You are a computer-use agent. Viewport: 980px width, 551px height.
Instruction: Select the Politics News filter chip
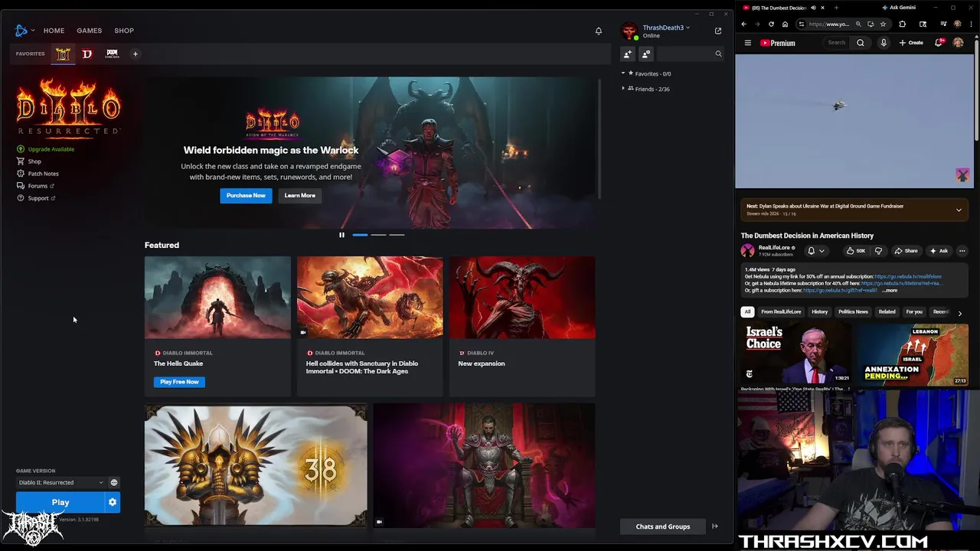point(853,311)
